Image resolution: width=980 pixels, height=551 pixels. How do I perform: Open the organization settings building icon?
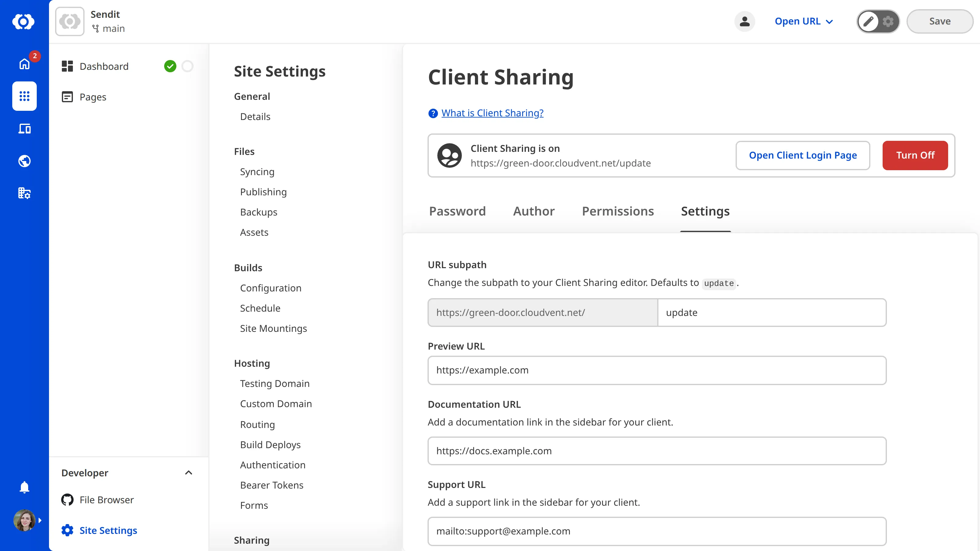(x=24, y=193)
